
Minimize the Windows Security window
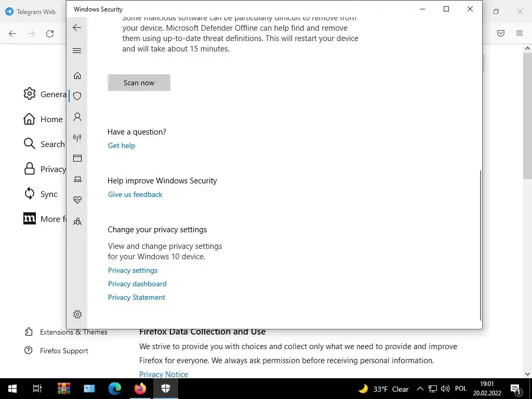click(x=422, y=9)
